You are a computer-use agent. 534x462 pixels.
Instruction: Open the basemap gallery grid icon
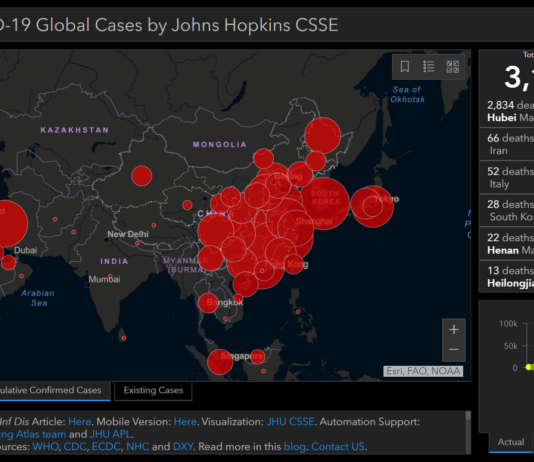coord(453,66)
